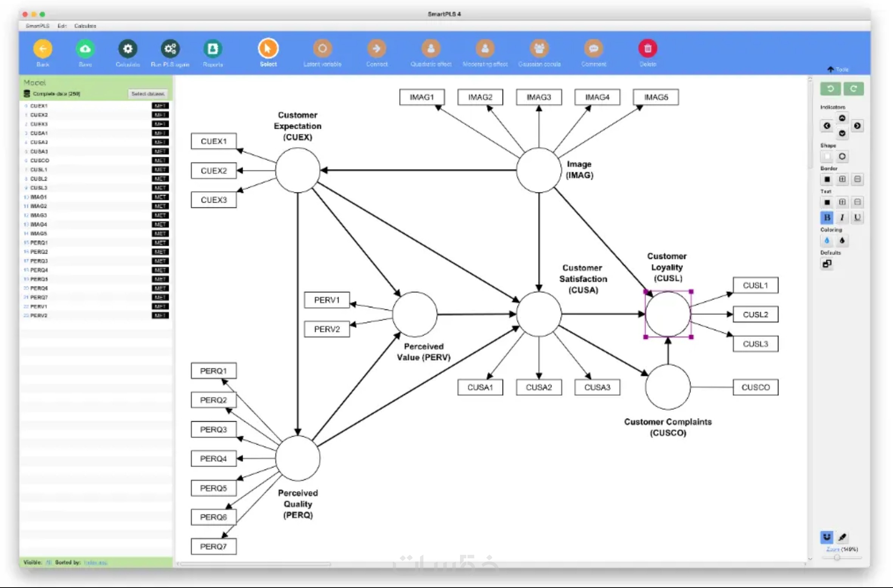Viewport: 893px width, 588px height.
Task: Click the red Delete icon
Action: pos(647,49)
